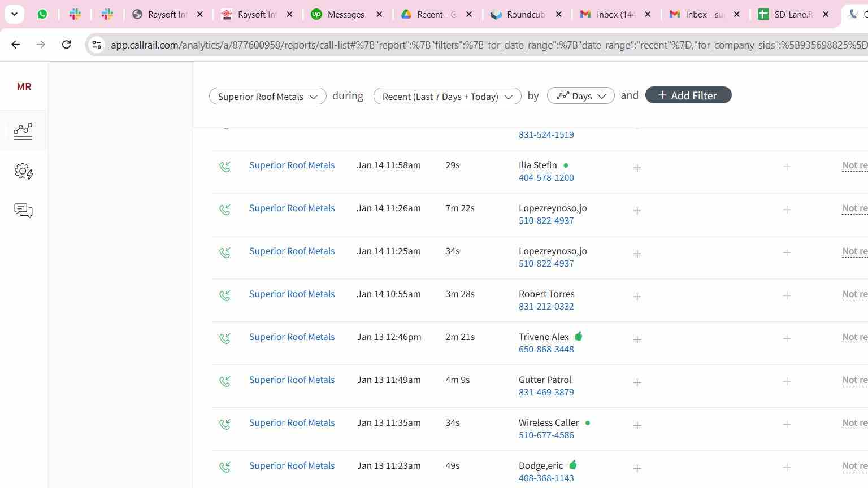
Task: Close the Roundcube browser tab
Action: point(559,14)
